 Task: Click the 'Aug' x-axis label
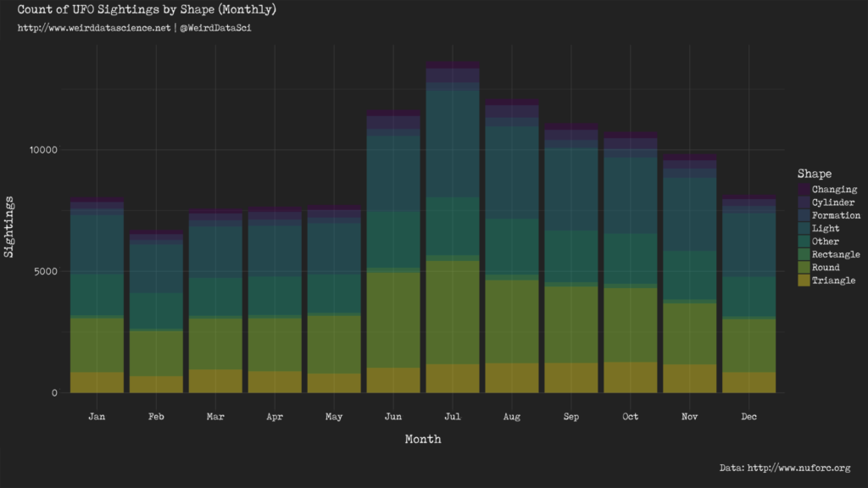pyautogui.click(x=511, y=417)
